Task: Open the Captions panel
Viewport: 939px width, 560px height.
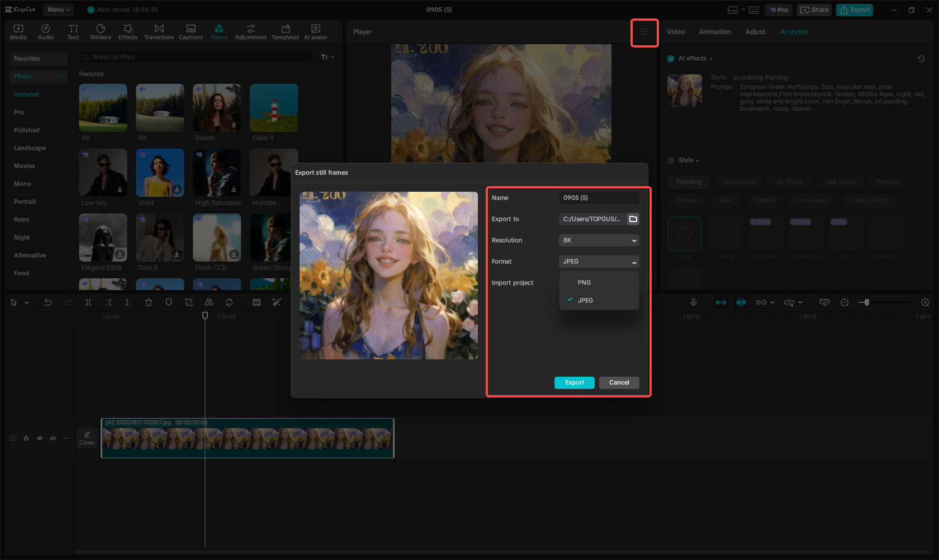Action: 191,32
